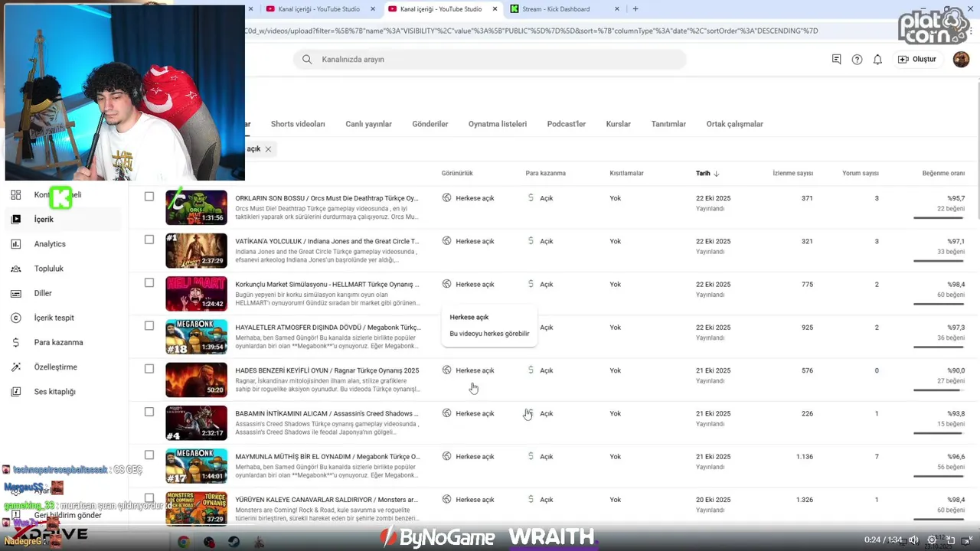Click the Oluştur create button

917,59
